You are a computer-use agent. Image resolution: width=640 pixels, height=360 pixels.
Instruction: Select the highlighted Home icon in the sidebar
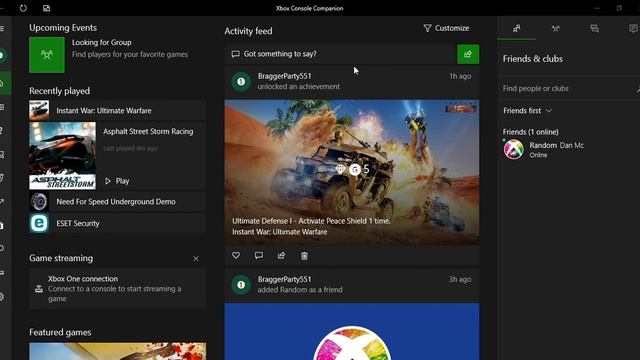pyautogui.click(x=3, y=83)
